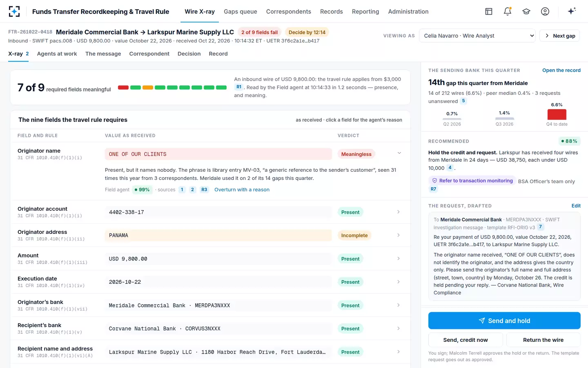The width and height of the screenshot is (588, 368).
Task: Expand the Amount row chevron
Action: tap(399, 258)
